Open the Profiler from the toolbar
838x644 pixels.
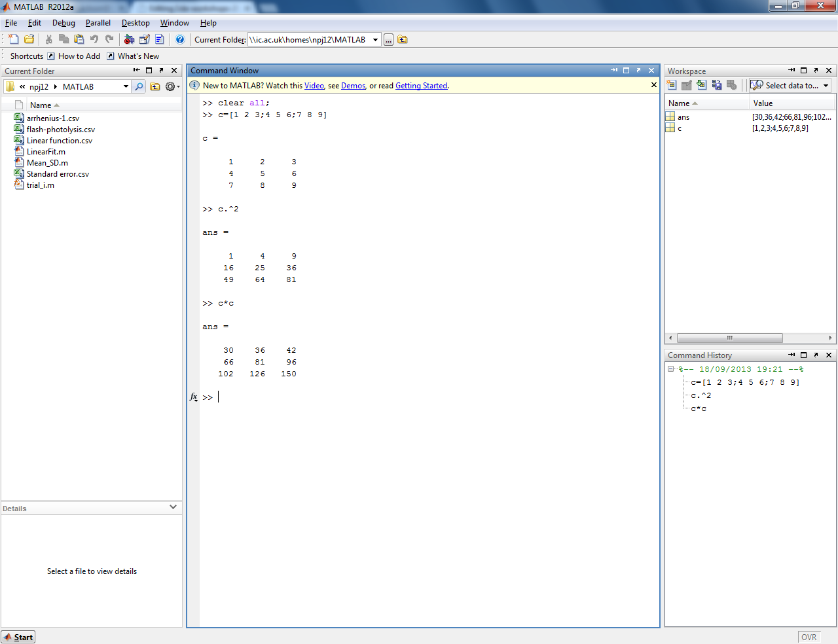pos(159,39)
